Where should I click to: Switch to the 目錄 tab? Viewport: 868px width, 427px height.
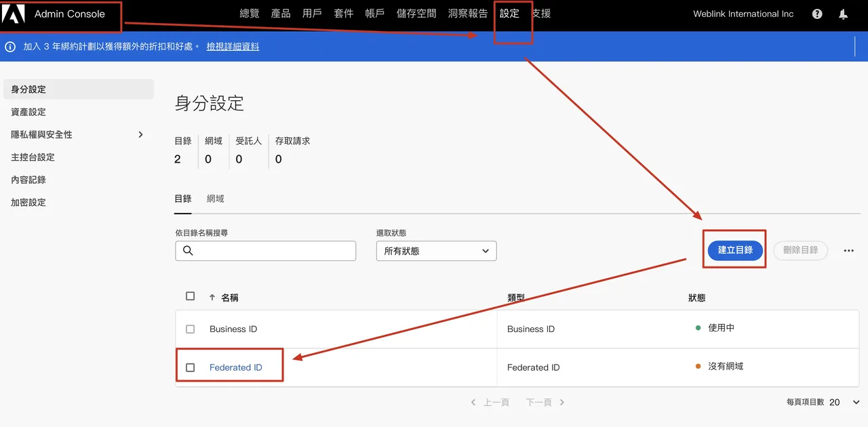coord(183,199)
